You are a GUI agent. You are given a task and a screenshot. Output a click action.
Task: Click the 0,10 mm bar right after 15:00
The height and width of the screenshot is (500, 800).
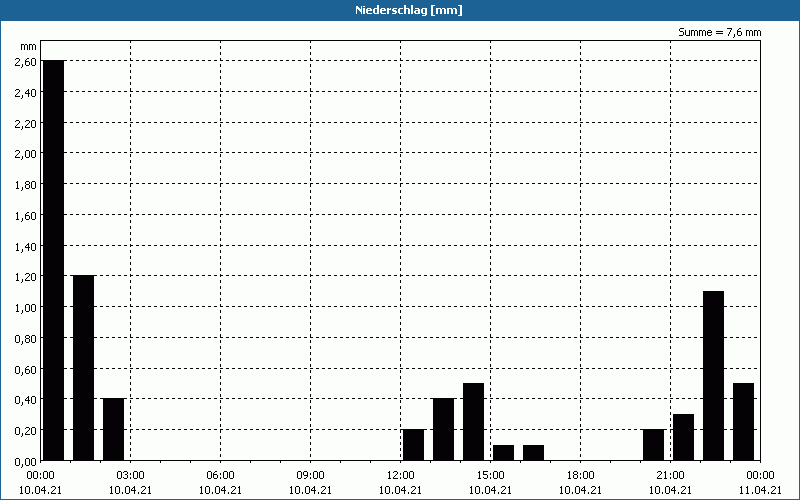(504, 453)
